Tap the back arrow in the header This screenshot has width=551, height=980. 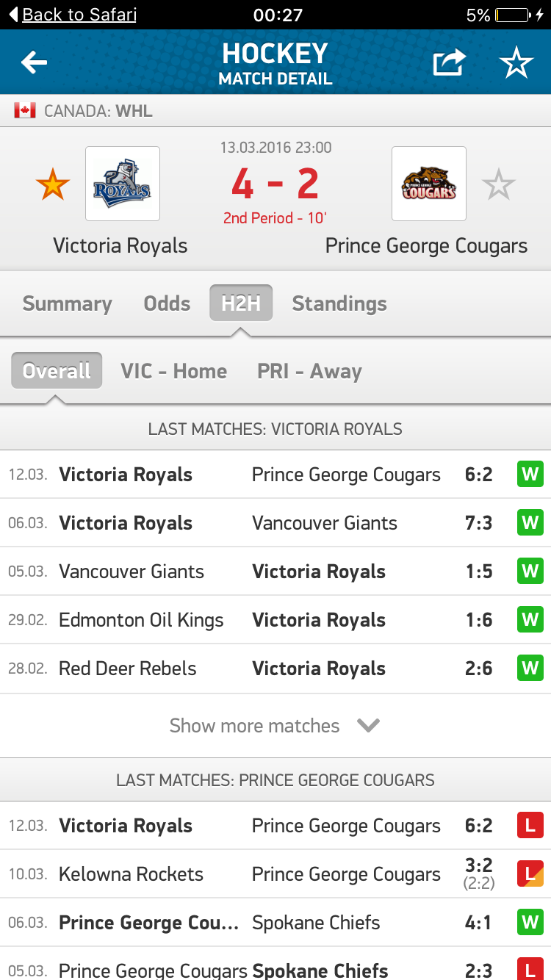click(34, 63)
